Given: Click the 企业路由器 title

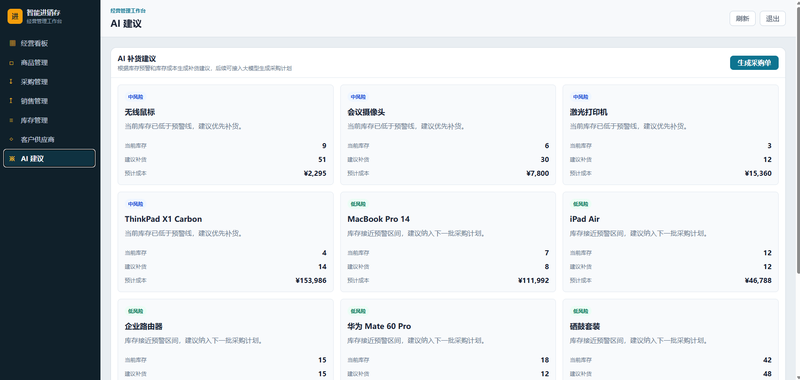Looking at the screenshot, I should 143,326.
